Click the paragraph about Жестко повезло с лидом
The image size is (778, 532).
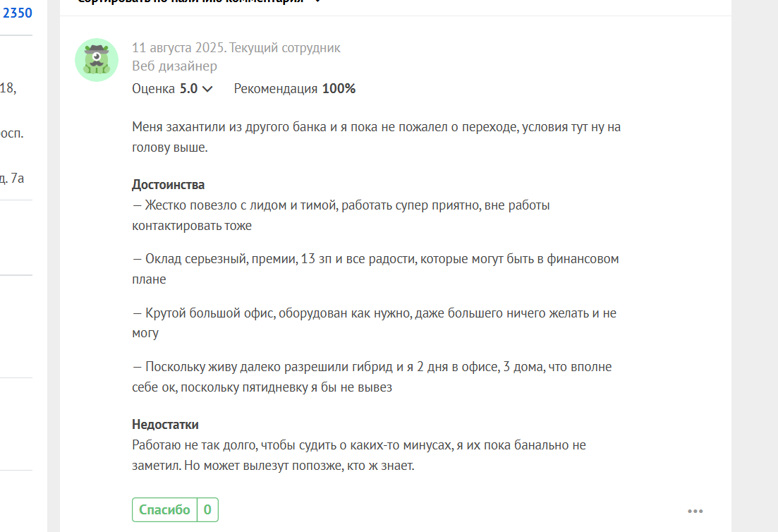pos(341,215)
